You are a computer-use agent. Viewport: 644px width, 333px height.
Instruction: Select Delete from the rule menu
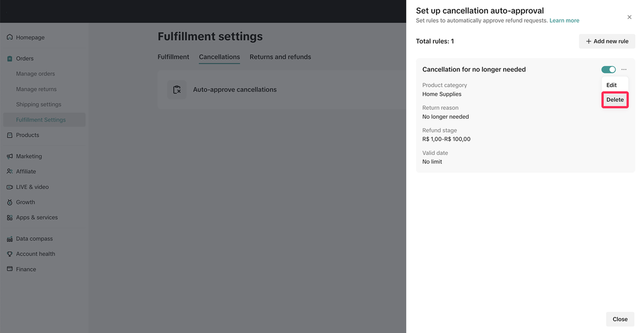[615, 100]
